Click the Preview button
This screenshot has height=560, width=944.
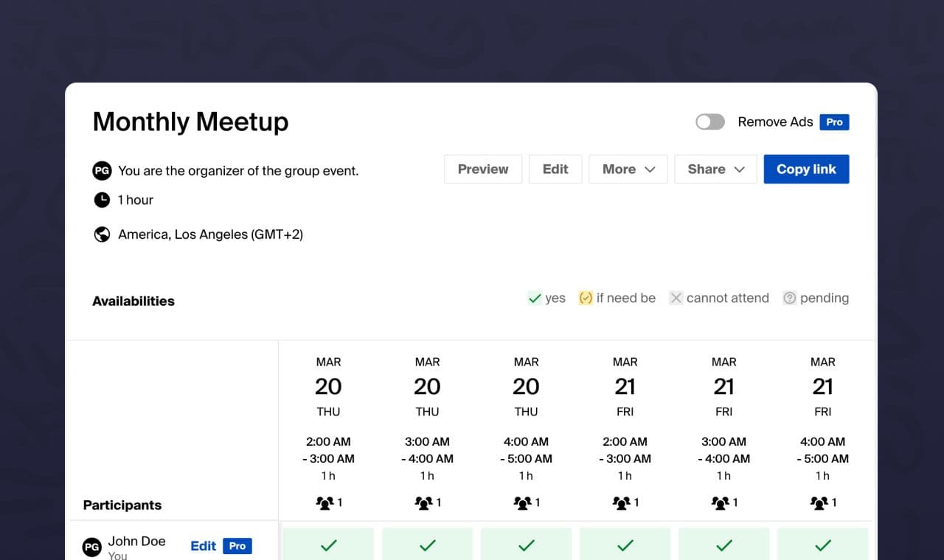point(483,169)
